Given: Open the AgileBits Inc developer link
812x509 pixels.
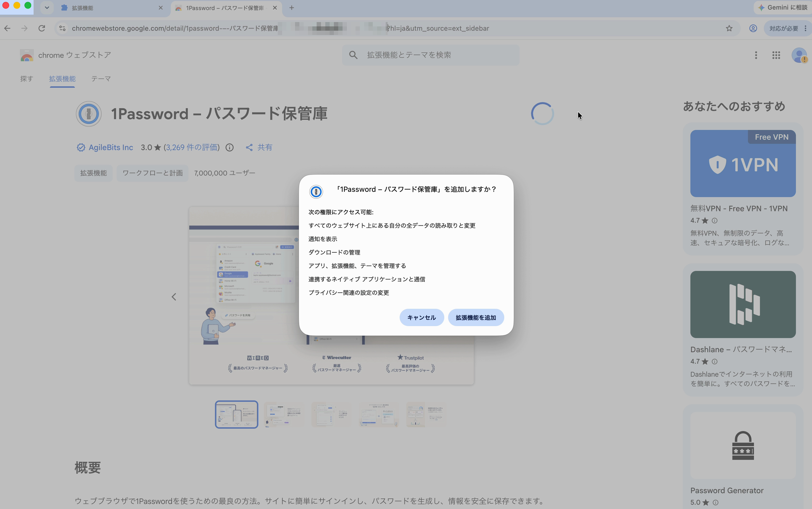Looking at the screenshot, I should pos(111,147).
